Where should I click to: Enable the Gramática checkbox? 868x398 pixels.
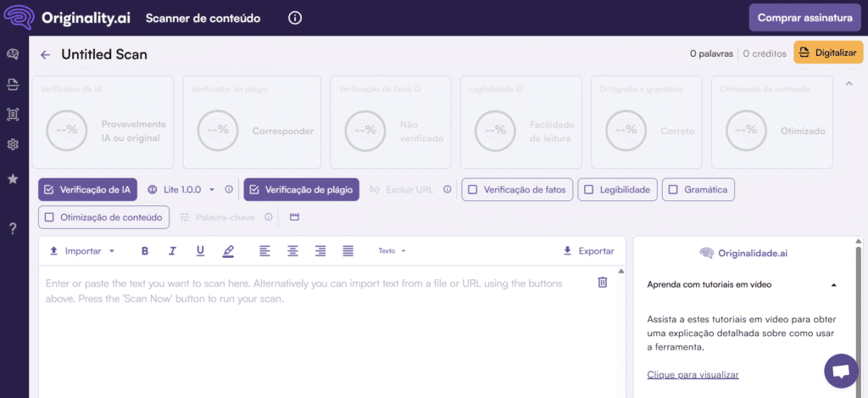click(x=674, y=189)
